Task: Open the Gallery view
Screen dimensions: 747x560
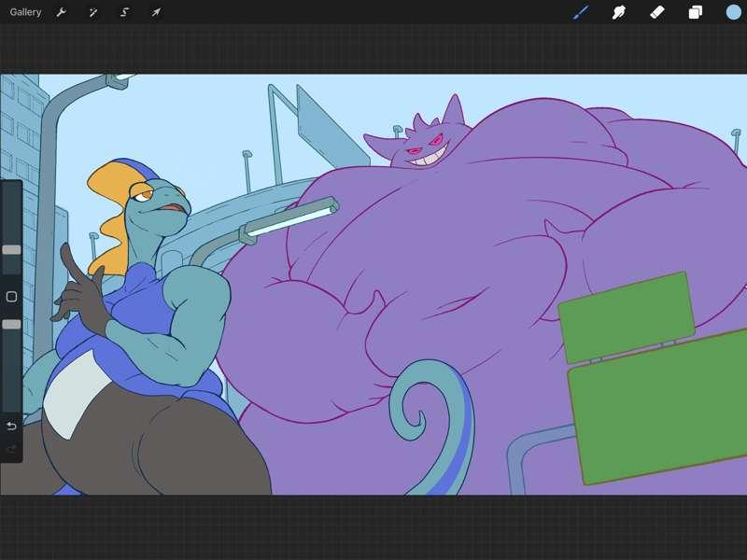Action: click(25, 12)
